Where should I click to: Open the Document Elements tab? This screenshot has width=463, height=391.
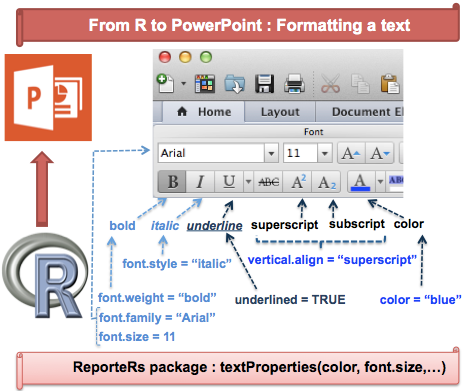pos(359,112)
